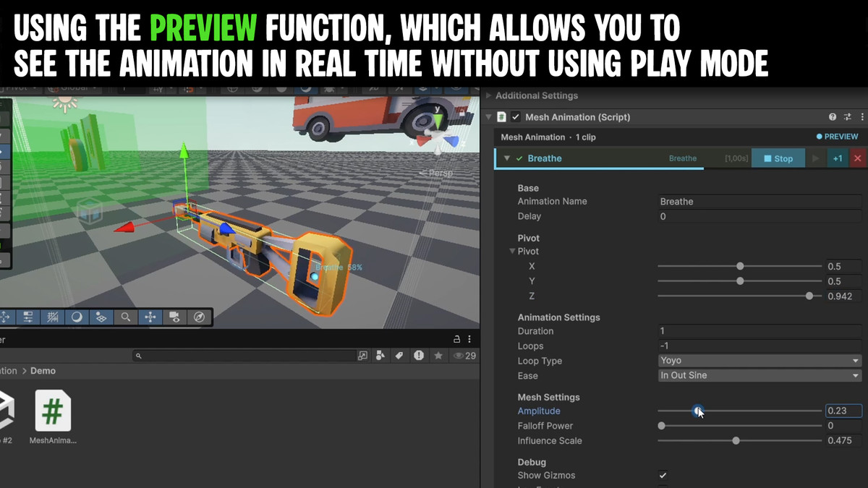
Task: Click the half-moon shading icon in overlay bar
Action: pyautogui.click(x=77, y=317)
